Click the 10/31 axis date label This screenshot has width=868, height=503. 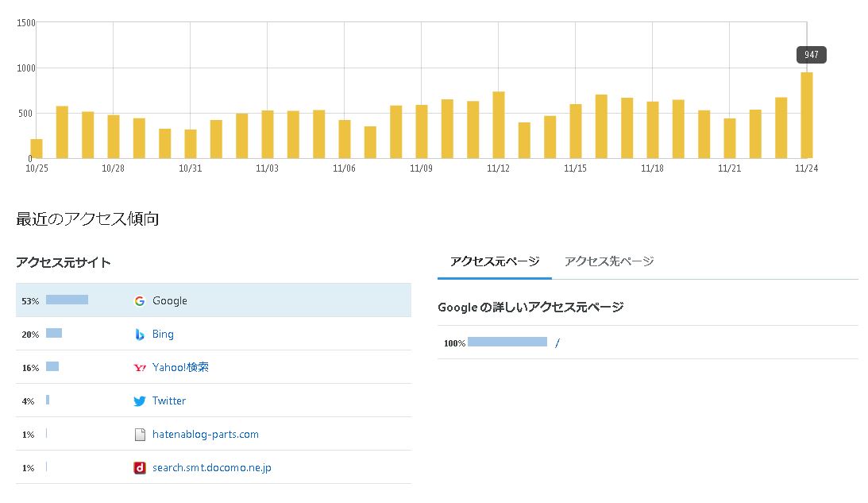point(191,168)
